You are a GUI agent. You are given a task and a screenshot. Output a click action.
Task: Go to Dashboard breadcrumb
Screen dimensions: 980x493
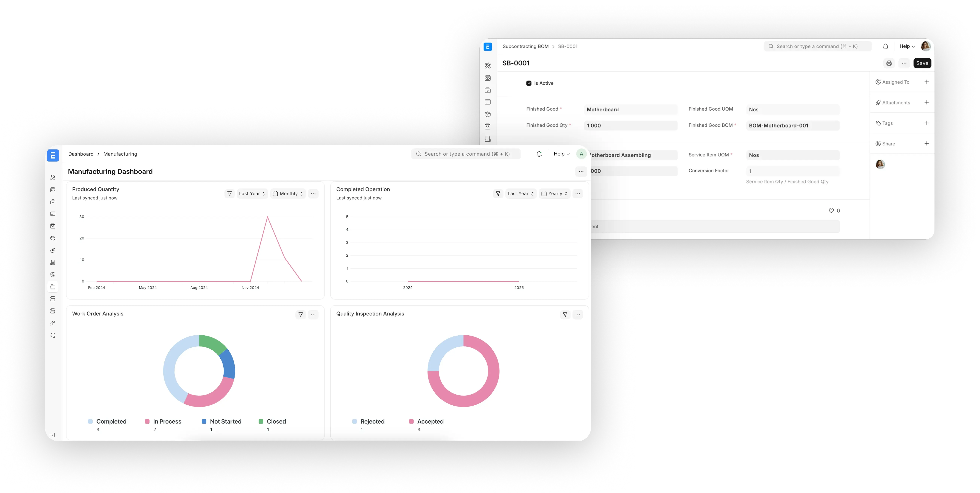pyautogui.click(x=81, y=154)
